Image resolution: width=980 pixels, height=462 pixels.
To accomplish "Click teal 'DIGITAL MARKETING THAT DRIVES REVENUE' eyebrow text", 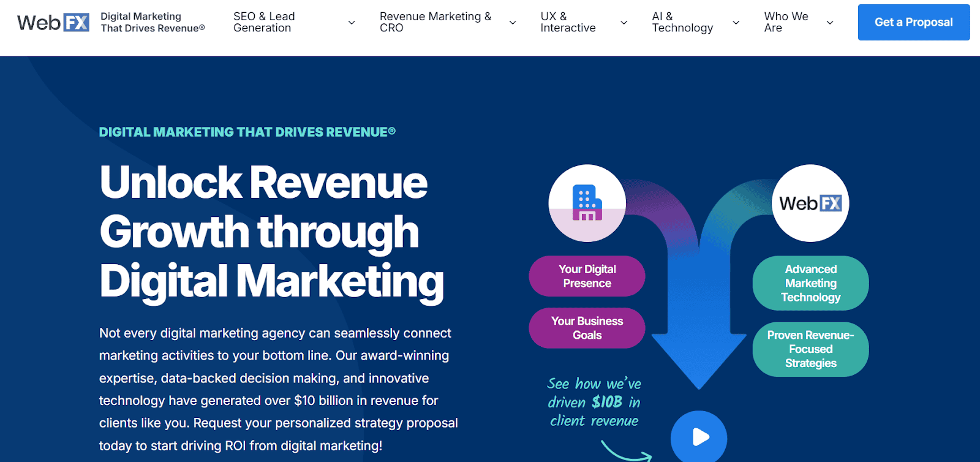I will coord(247,132).
